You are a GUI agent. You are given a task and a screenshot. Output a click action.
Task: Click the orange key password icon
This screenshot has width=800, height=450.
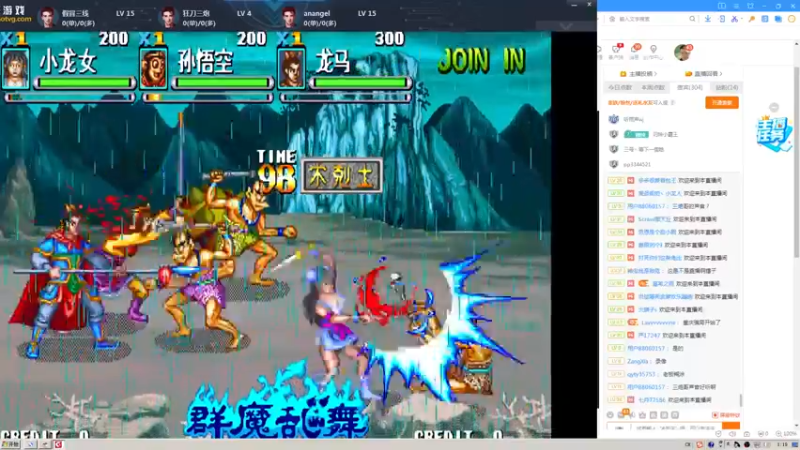tap(752, 19)
